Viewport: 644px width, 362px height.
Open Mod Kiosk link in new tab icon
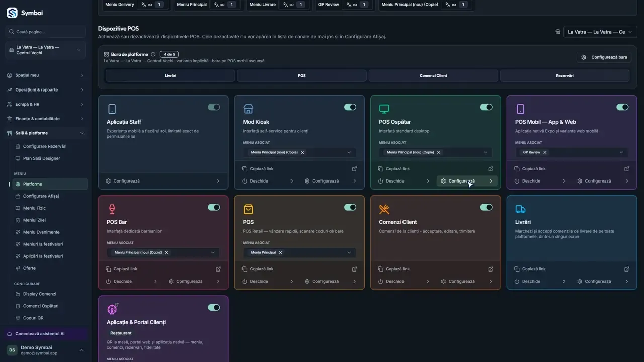[354, 169]
